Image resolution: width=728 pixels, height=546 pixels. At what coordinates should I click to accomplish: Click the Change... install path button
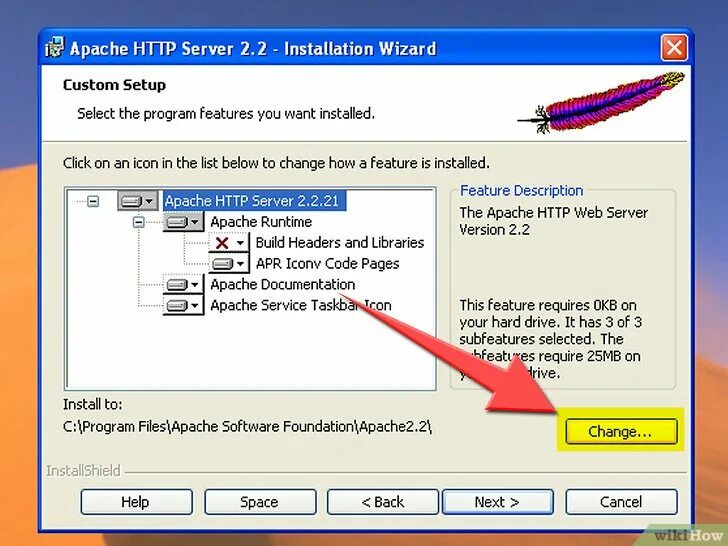(621, 431)
